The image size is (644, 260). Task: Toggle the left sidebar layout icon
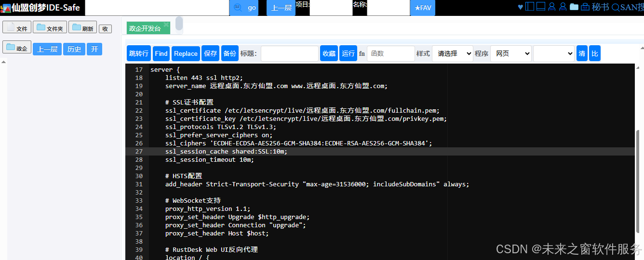pos(530,7)
